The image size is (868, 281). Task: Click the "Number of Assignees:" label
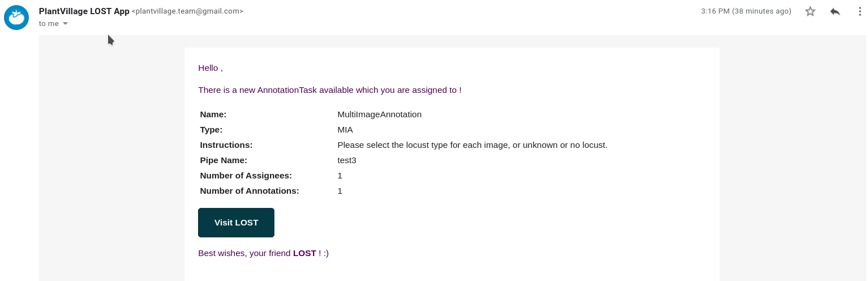[x=246, y=176]
